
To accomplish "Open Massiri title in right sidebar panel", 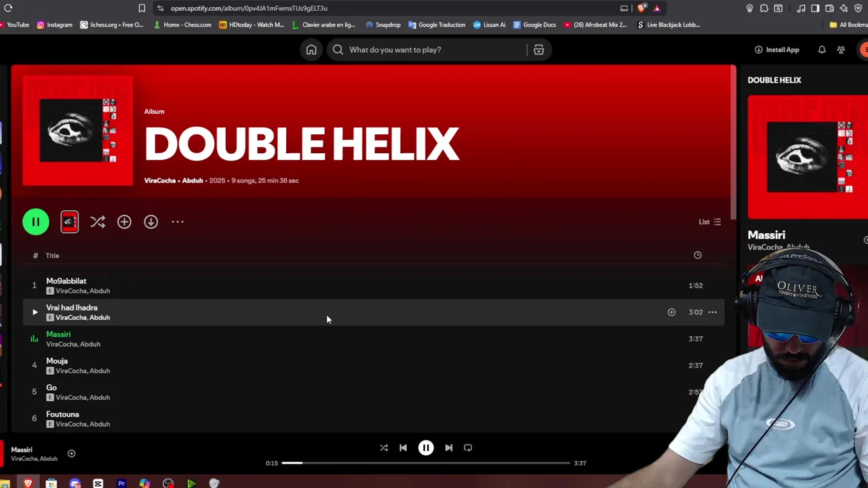I will 766,235.
